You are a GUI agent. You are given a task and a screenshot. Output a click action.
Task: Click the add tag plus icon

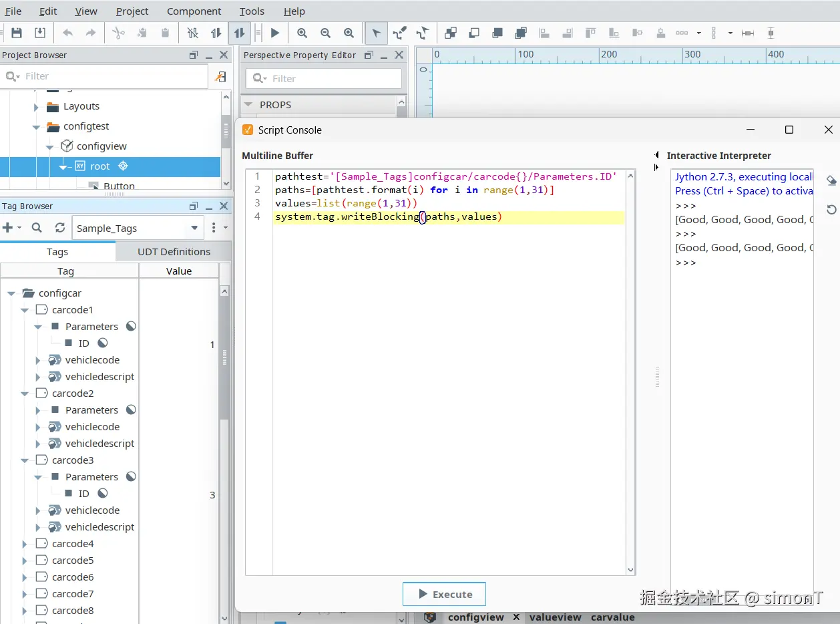coord(8,228)
